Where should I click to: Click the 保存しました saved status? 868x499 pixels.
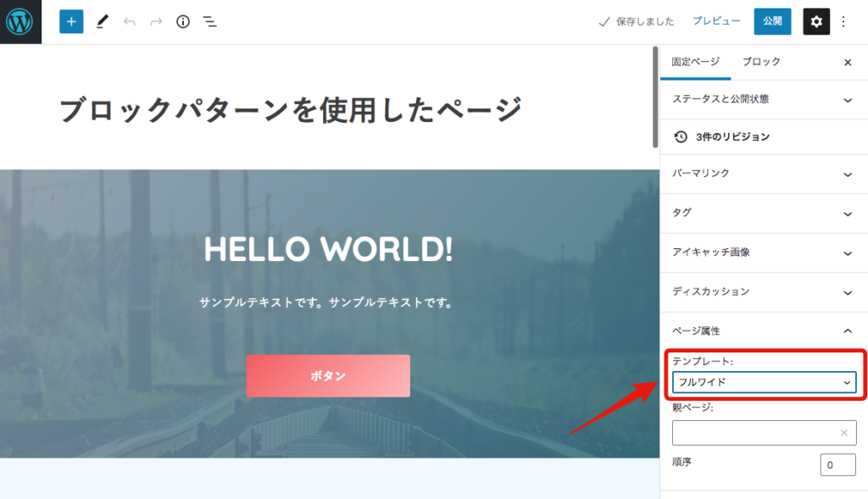click(637, 21)
